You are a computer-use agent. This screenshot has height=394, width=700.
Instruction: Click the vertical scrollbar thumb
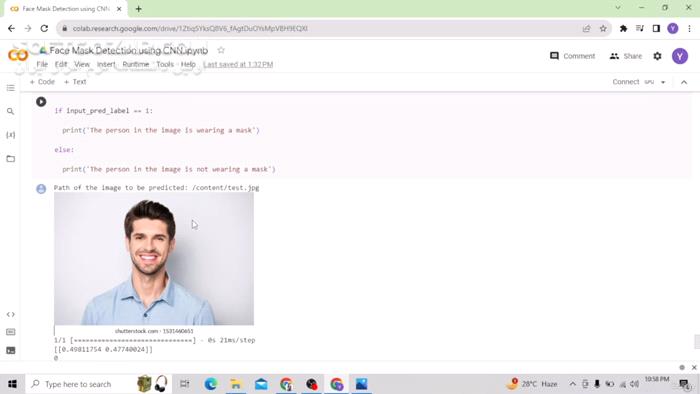click(697, 341)
